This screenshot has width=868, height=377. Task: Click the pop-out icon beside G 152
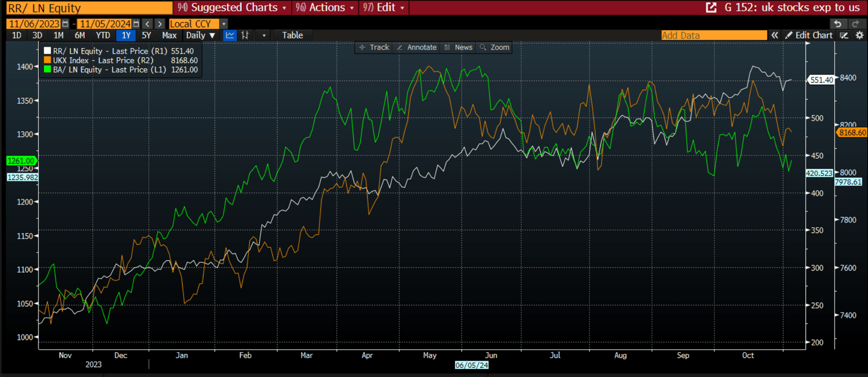(711, 8)
